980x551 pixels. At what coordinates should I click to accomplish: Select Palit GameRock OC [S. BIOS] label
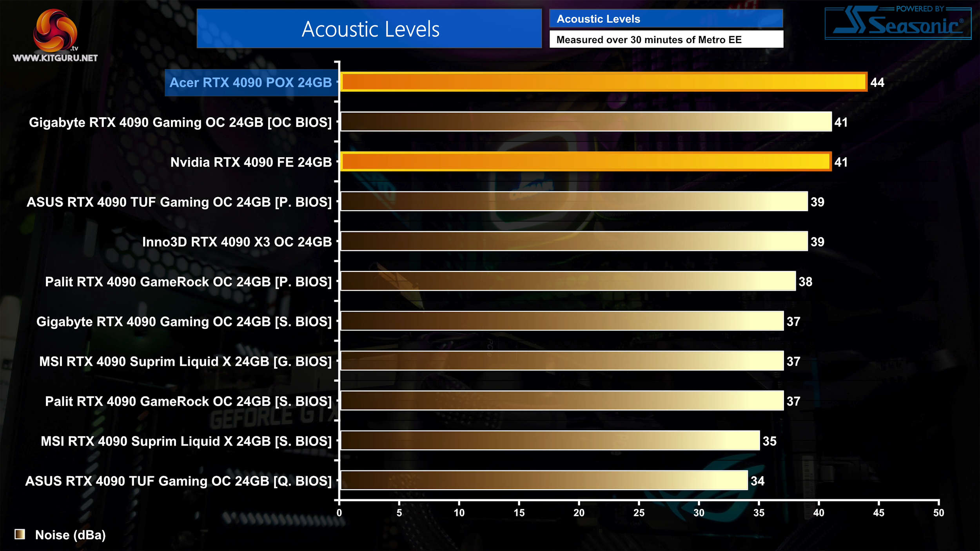click(x=188, y=401)
